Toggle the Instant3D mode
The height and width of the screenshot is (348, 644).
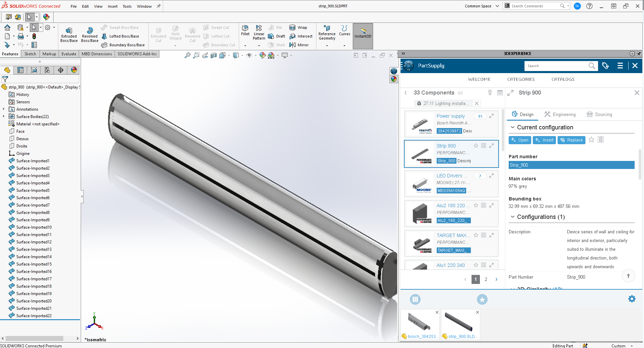click(x=363, y=33)
